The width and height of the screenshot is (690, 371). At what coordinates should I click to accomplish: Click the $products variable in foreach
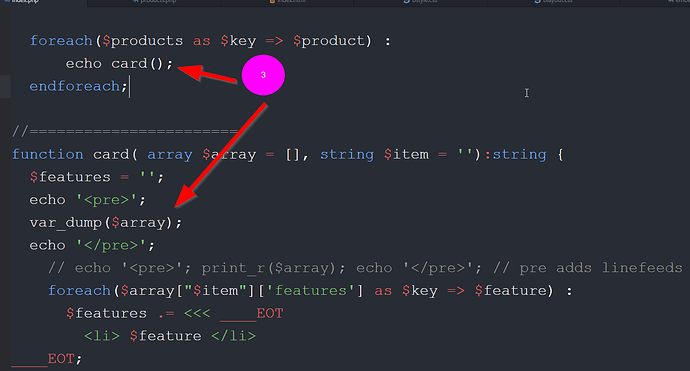[142, 41]
